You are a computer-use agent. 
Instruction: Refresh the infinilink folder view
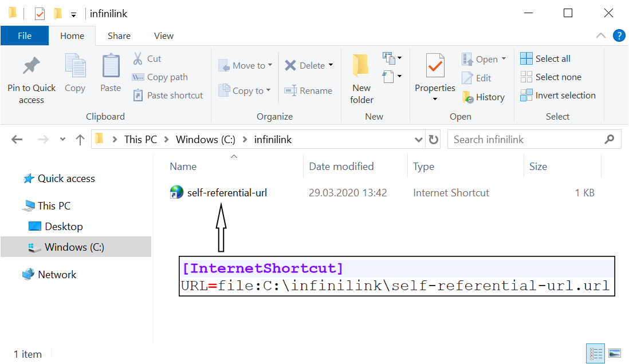tap(434, 140)
